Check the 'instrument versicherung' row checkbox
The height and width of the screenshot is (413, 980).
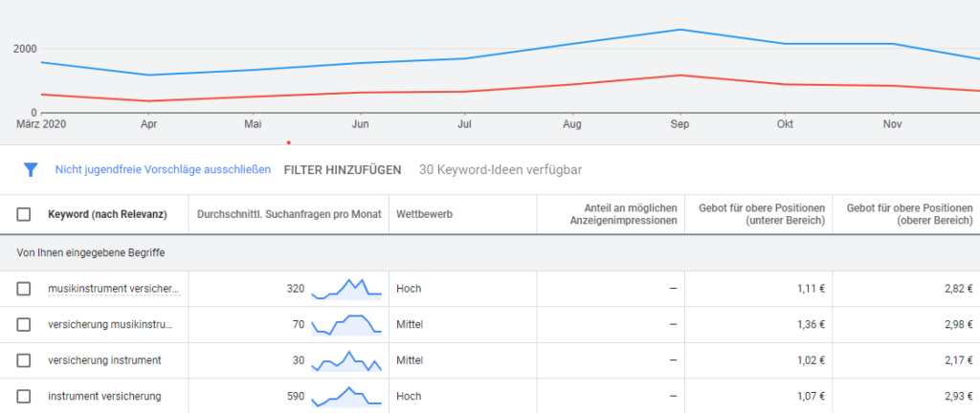[24, 396]
